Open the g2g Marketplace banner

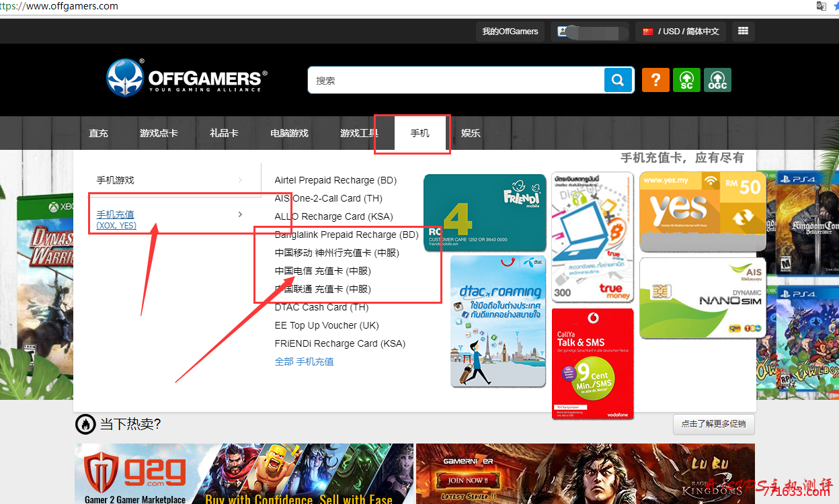pyautogui.click(x=244, y=474)
